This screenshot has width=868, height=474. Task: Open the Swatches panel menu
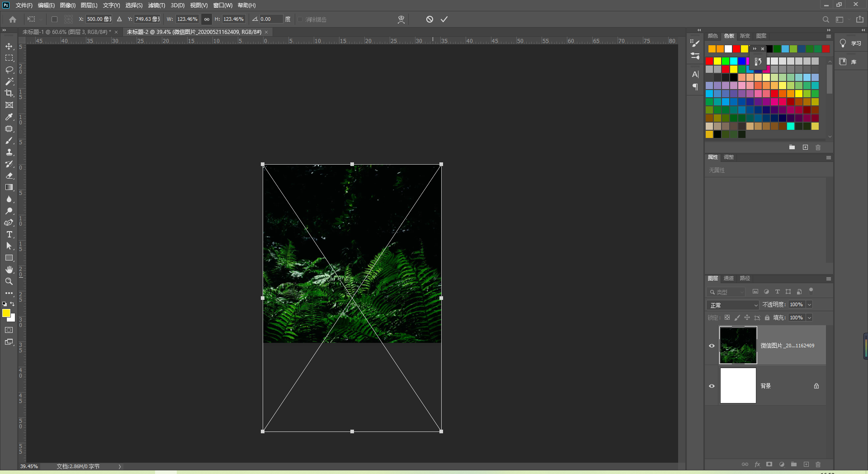click(829, 36)
